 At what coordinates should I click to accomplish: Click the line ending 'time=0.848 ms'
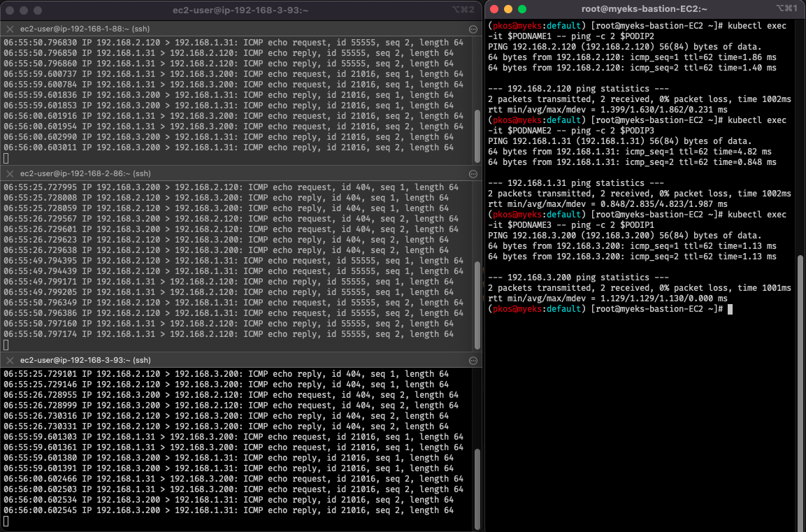coord(632,162)
